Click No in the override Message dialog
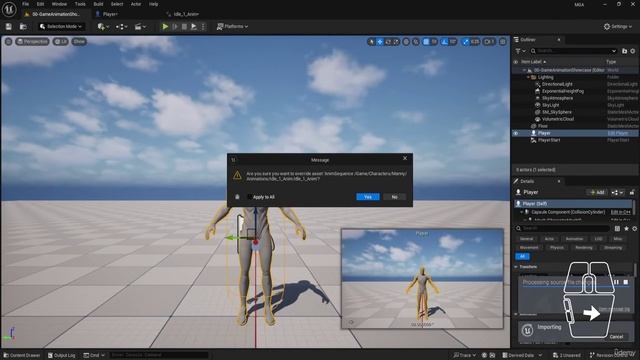The height and width of the screenshot is (360, 640). [x=394, y=197]
